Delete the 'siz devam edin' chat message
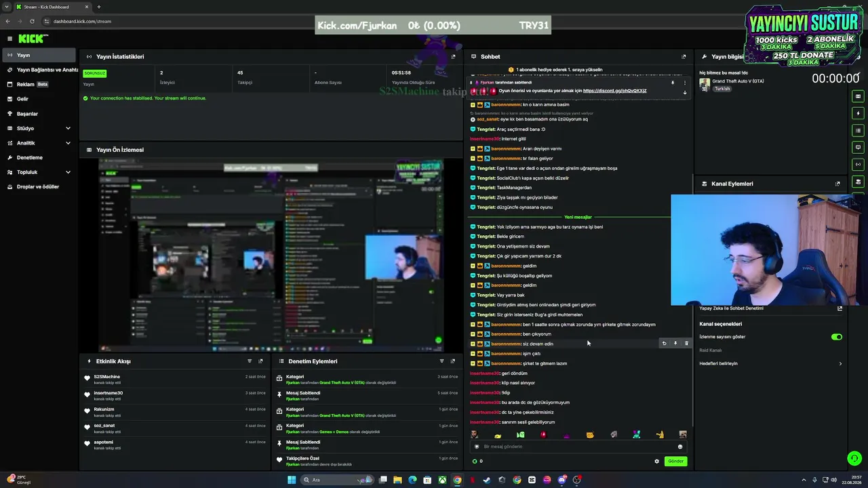Screen dimensions: 868x488 tap(686, 344)
